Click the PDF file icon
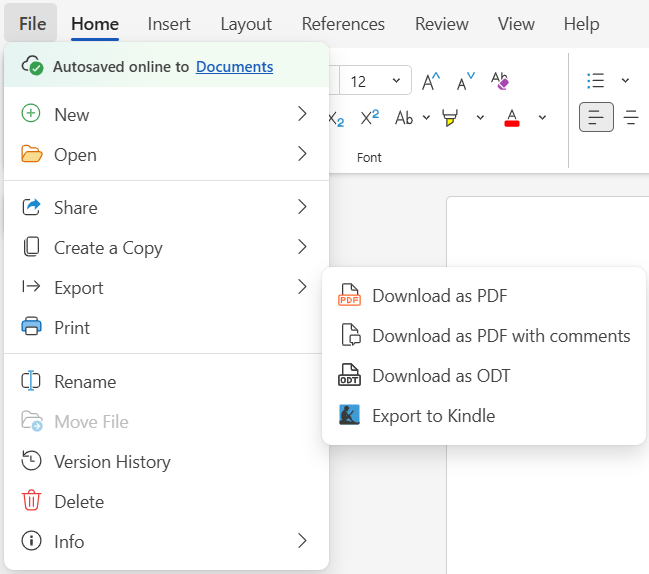This screenshot has width=649, height=574. pos(349,295)
